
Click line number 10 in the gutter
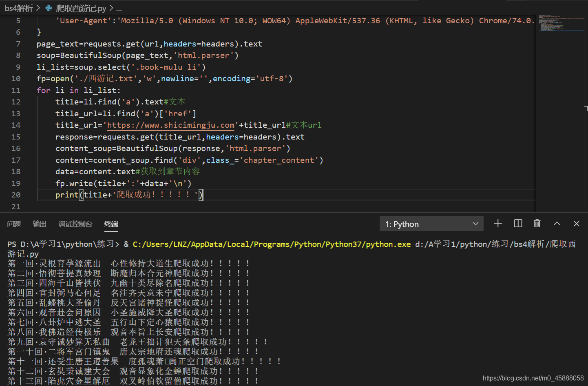pos(15,78)
